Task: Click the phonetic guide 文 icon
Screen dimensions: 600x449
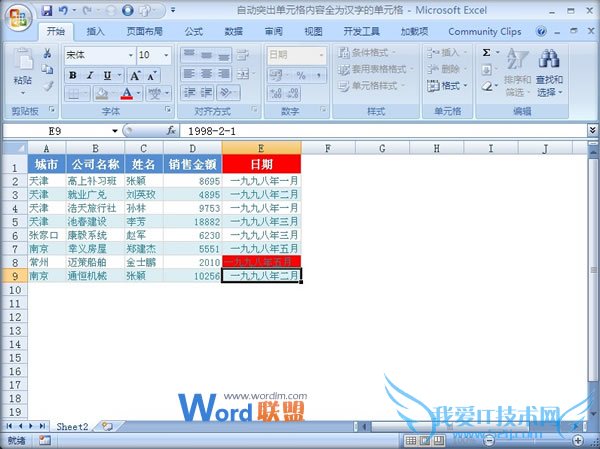Action: click(155, 93)
